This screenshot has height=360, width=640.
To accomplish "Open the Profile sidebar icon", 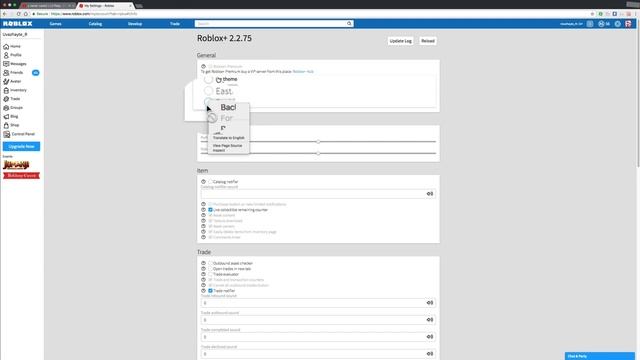I will point(6,55).
